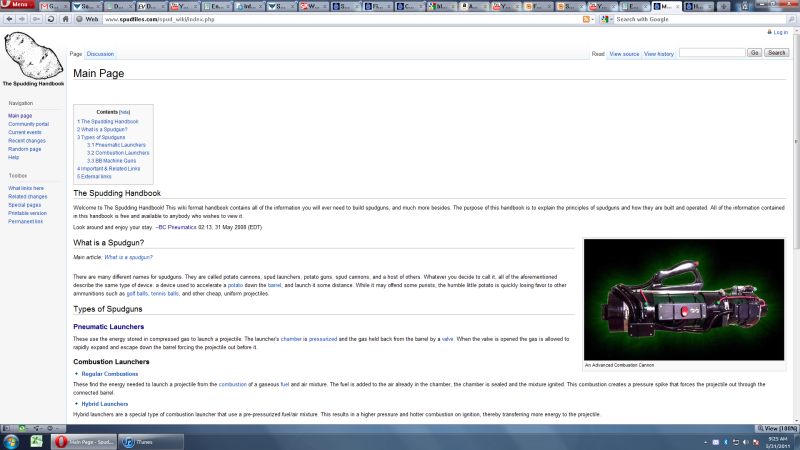This screenshot has height=450, width=800.
Task: Click the Rewind button in the toolbar
Action: coord(36,19)
